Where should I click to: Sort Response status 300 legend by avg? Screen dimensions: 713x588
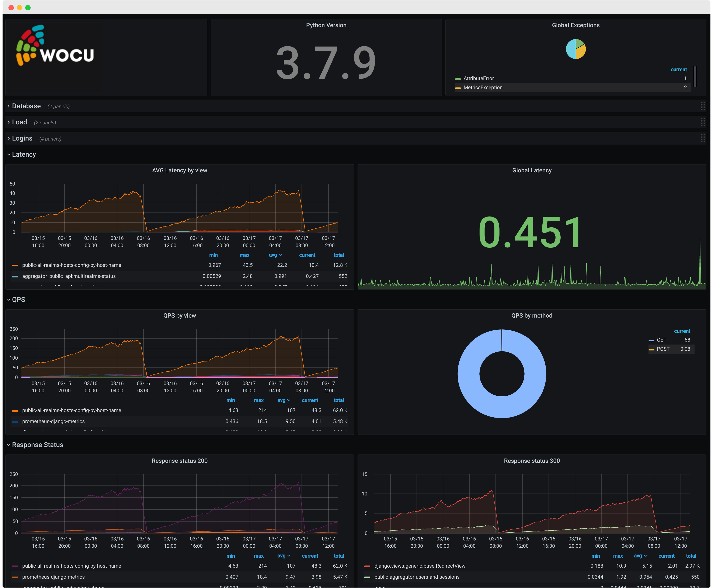640,556
